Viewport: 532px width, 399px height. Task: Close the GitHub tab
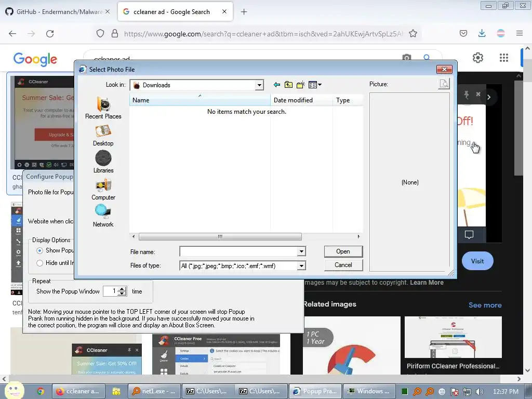point(108,11)
